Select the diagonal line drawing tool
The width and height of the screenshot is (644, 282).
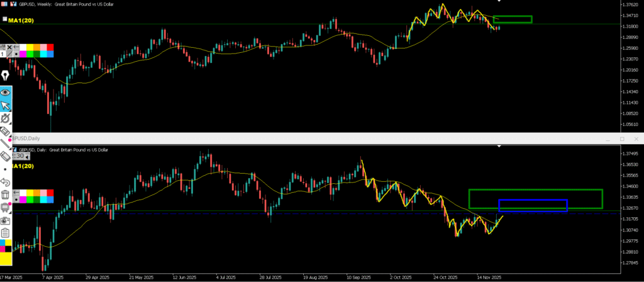(x=6, y=144)
